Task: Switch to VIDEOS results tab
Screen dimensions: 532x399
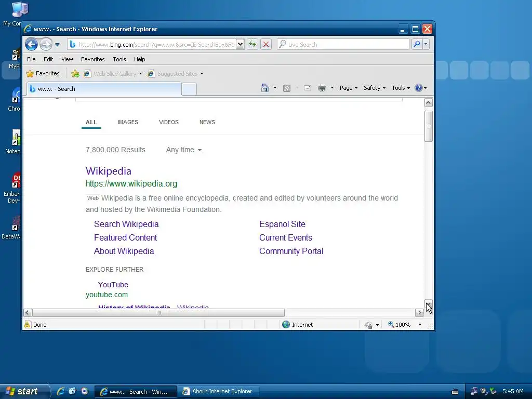Action: click(x=169, y=122)
